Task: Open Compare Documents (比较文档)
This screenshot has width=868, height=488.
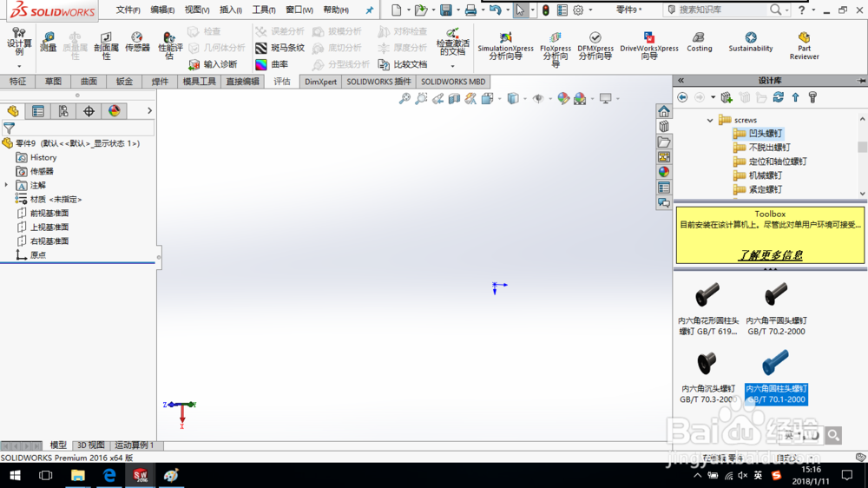Action: click(403, 64)
